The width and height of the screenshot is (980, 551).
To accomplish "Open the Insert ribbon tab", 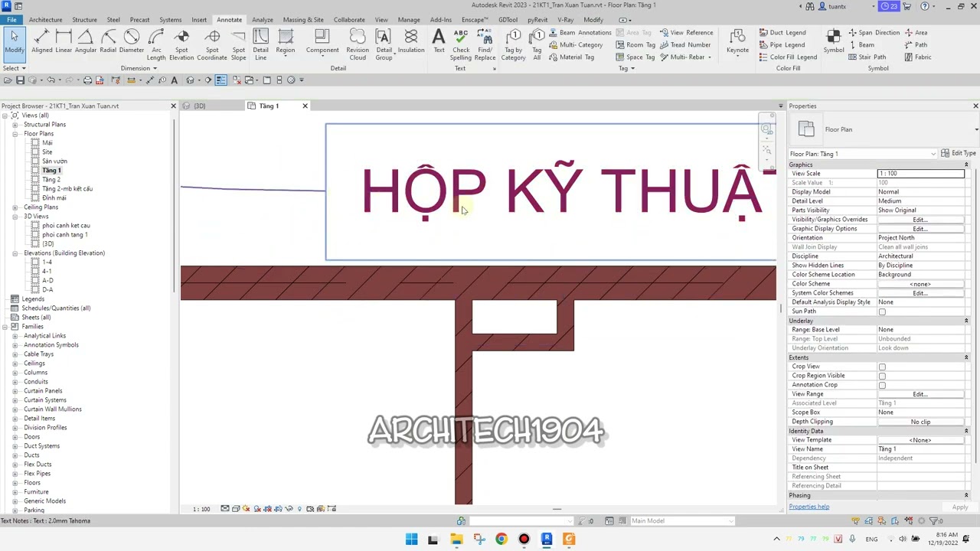I will click(199, 20).
